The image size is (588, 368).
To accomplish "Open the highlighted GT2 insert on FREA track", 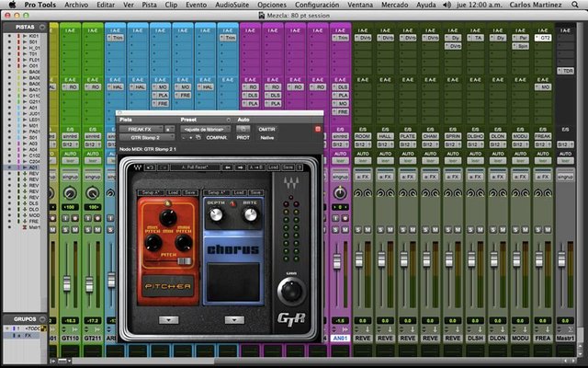I will (x=543, y=38).
